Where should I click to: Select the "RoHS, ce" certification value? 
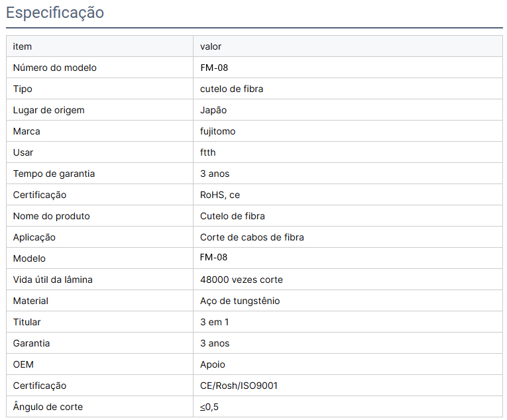[220, 195]
